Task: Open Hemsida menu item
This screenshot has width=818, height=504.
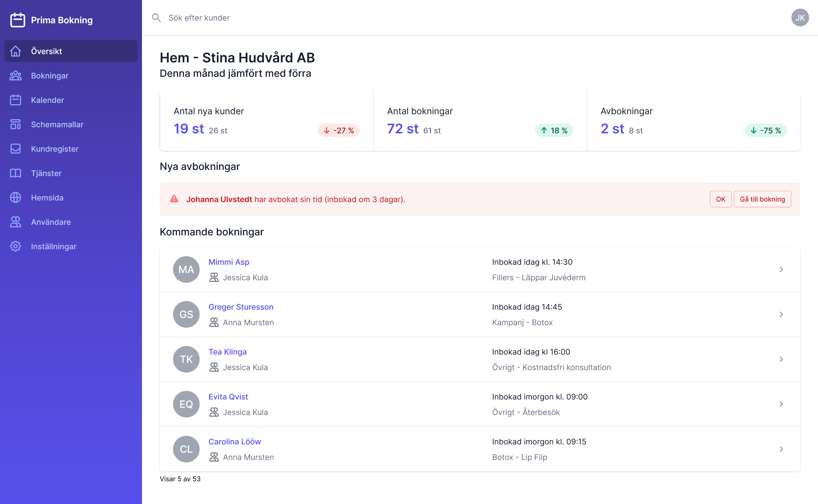Action: click(71, 198)
